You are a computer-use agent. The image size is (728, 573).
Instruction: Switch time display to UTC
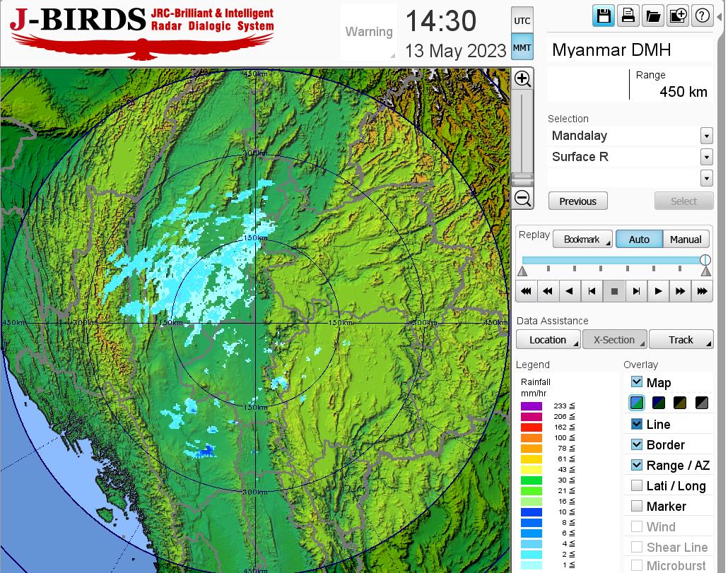point(522,21)
